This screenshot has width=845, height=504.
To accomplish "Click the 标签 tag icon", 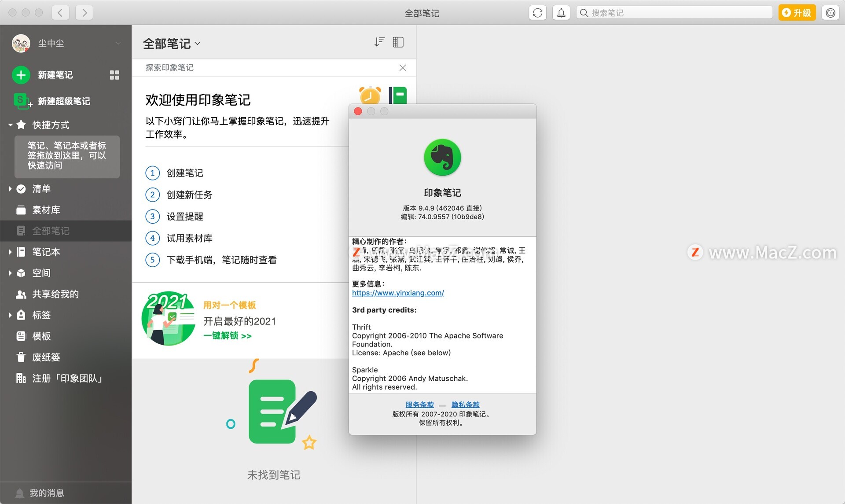I will pos(21,315).
